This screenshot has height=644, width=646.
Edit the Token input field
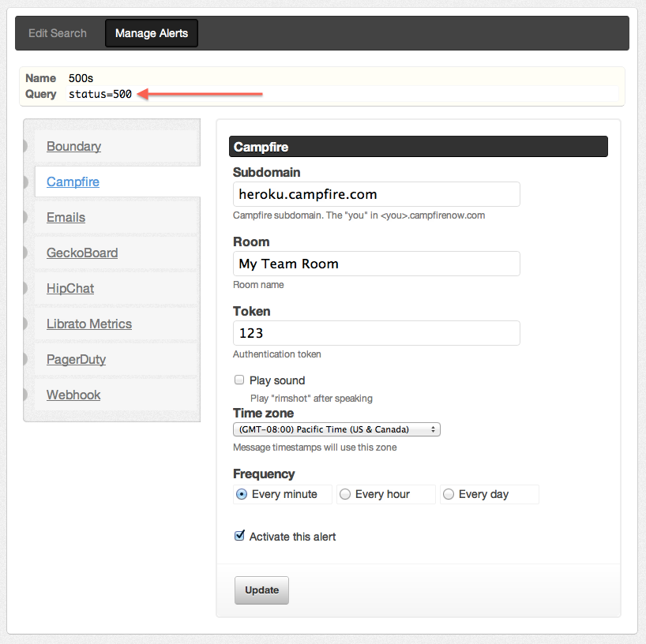tap(377, 333)
